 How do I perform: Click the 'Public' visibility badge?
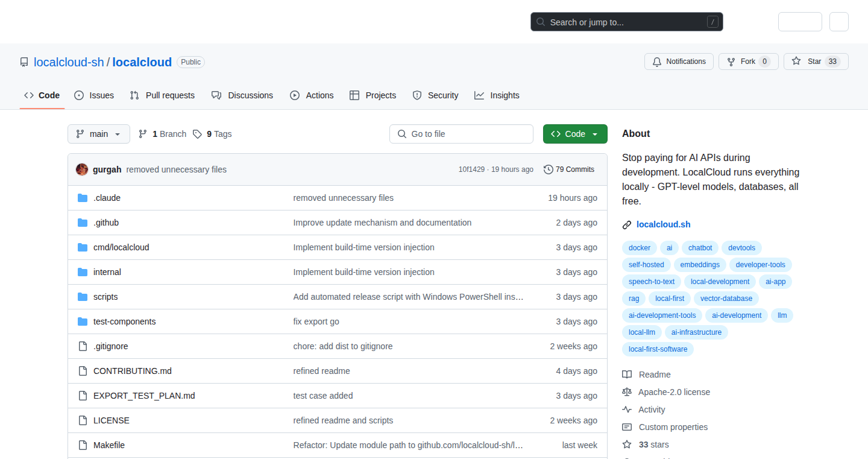190,62
